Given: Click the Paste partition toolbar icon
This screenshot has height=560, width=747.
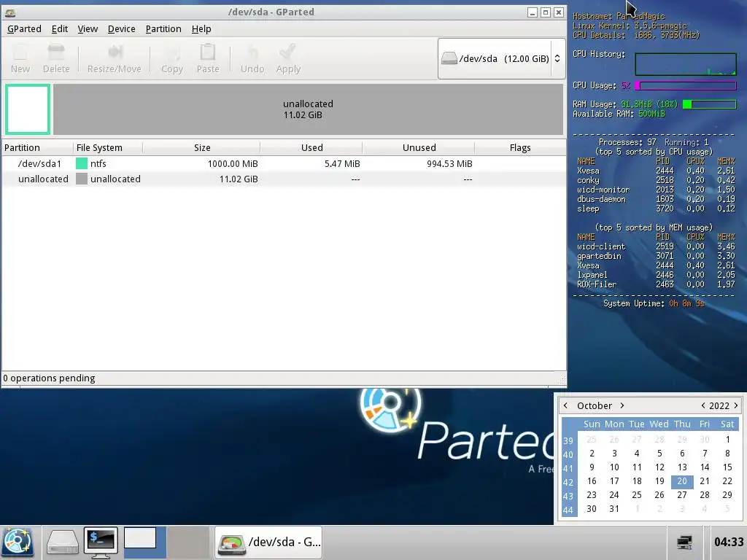Looking at the screenshot, I should 208,58.
